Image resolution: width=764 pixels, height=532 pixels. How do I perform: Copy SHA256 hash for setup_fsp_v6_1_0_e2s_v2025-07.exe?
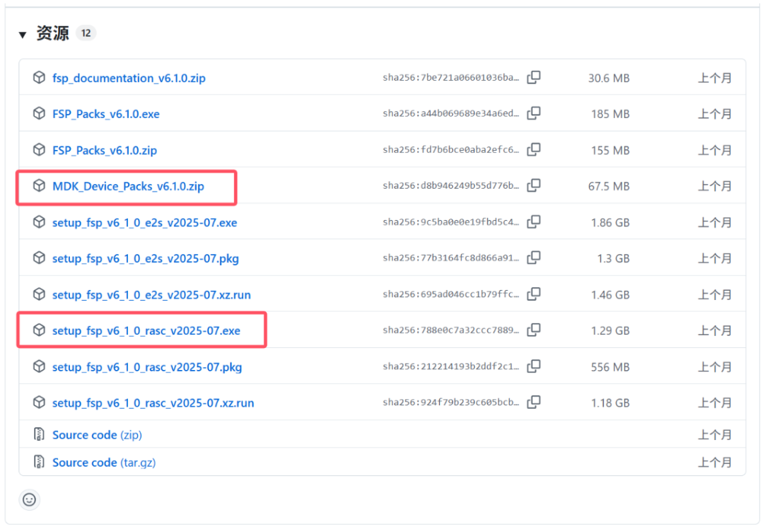534,222
